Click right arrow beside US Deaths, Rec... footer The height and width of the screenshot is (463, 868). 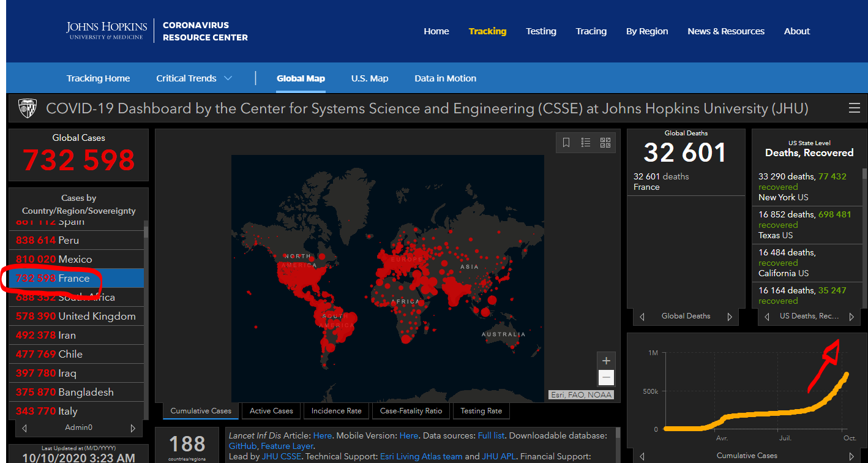coord(851,317)
